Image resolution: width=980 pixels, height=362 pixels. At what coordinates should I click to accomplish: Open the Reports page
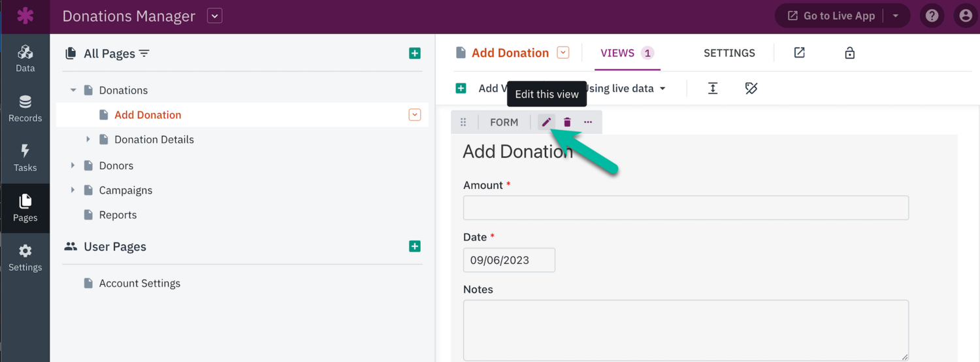pyautogui.click(x=118, y=215)
